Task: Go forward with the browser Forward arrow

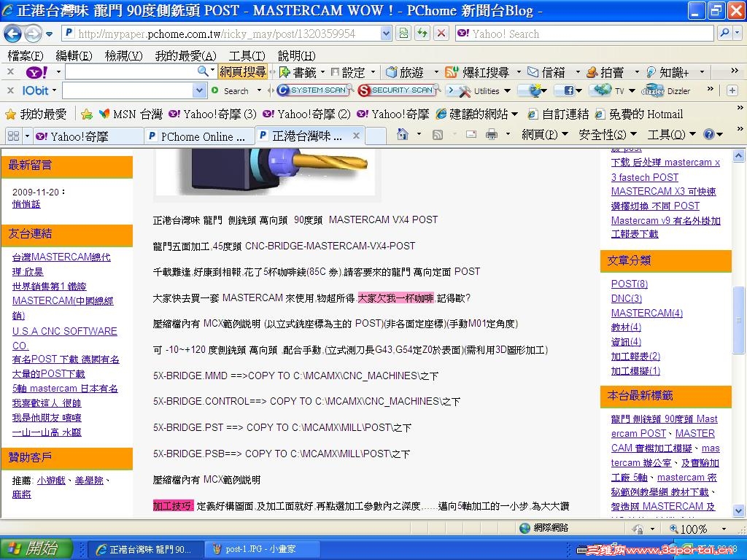Action: pos(32,34)
